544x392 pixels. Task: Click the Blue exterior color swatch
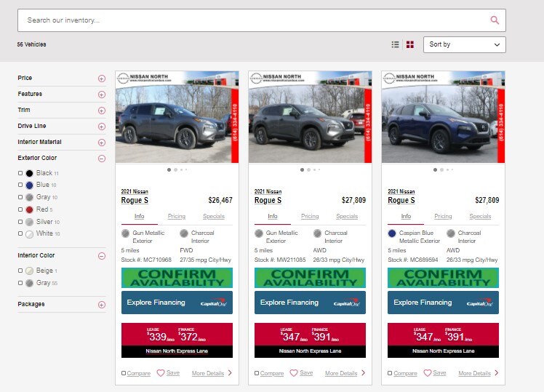pos(30,185)
